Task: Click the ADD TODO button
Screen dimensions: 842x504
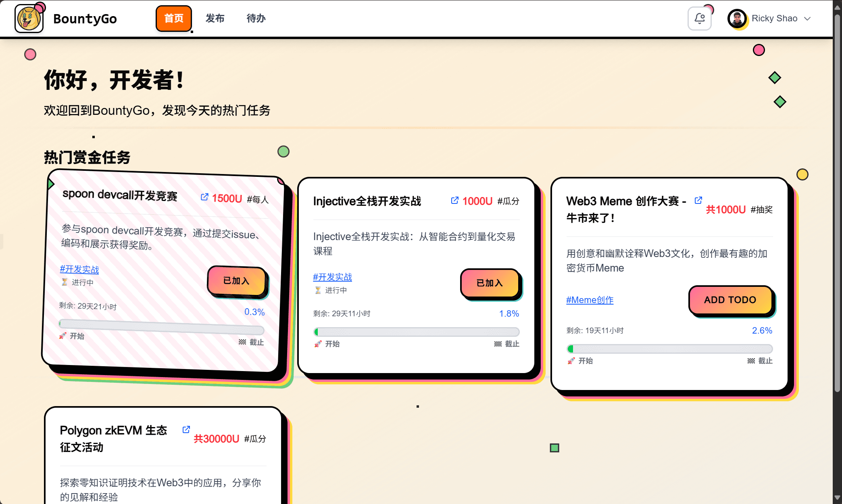Action: pos(730,300)
